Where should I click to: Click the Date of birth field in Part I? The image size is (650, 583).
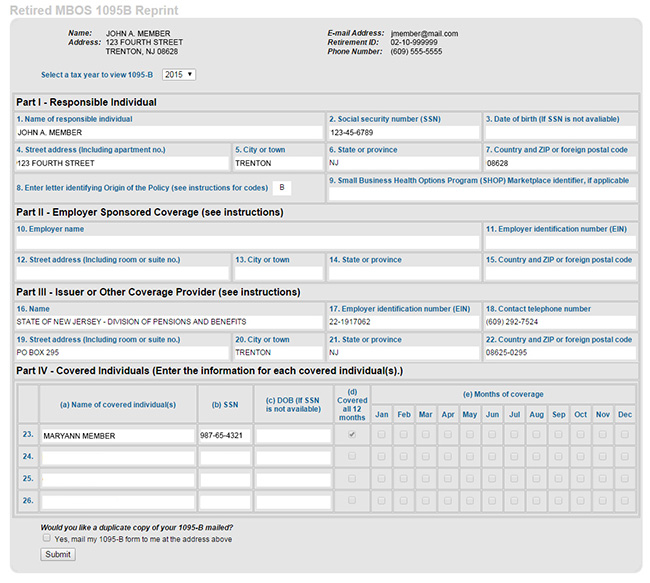click(560, 133)
